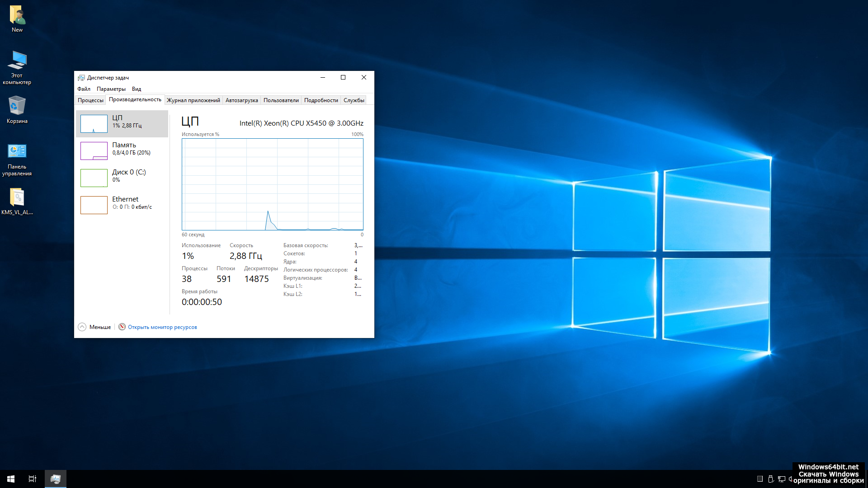Click the resource monitor gauge icon
Viewport: 868px width, 488px height.
122,327
